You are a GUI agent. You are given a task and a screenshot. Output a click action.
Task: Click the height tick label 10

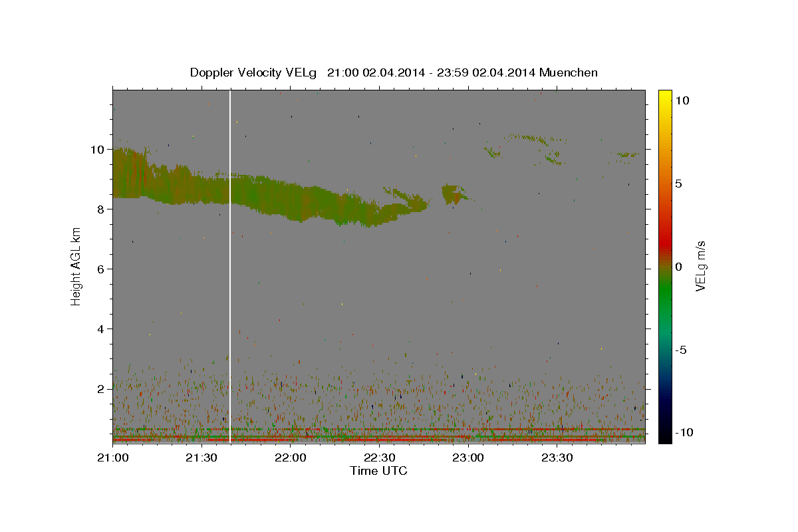pyautogui.click(x=98, y=150)
